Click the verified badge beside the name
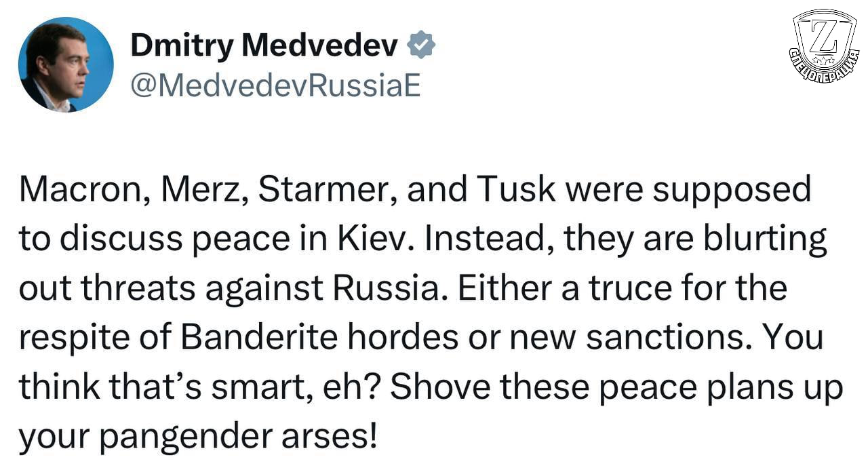Viewport: 868px width, 470px height. 421,45
